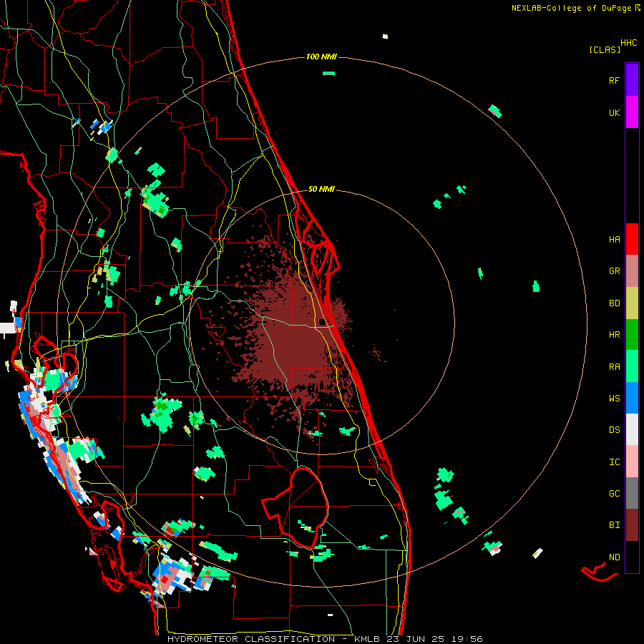Click the GC gray legend swatch
The height and width of the screenshot is (644, 644).
[632, 493]
